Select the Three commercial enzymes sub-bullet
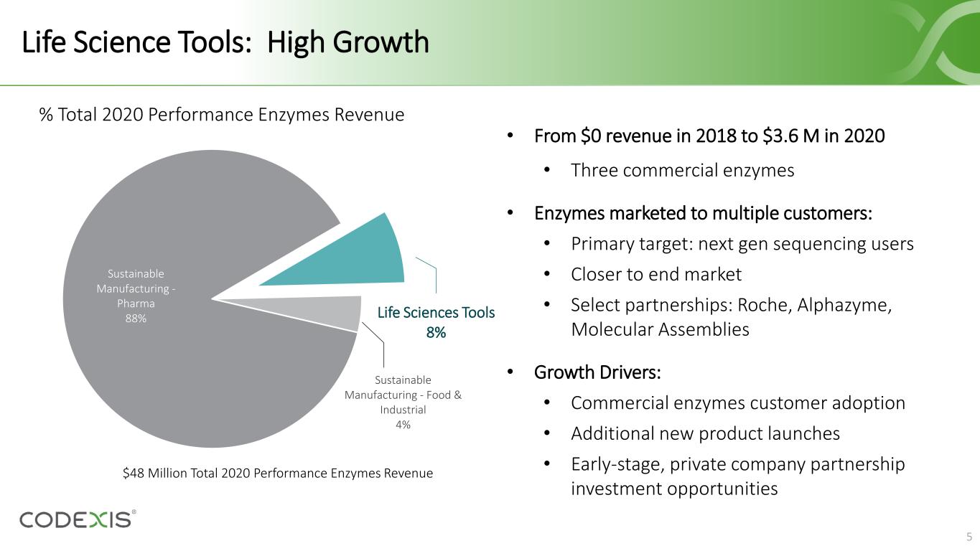 point(682,171)
